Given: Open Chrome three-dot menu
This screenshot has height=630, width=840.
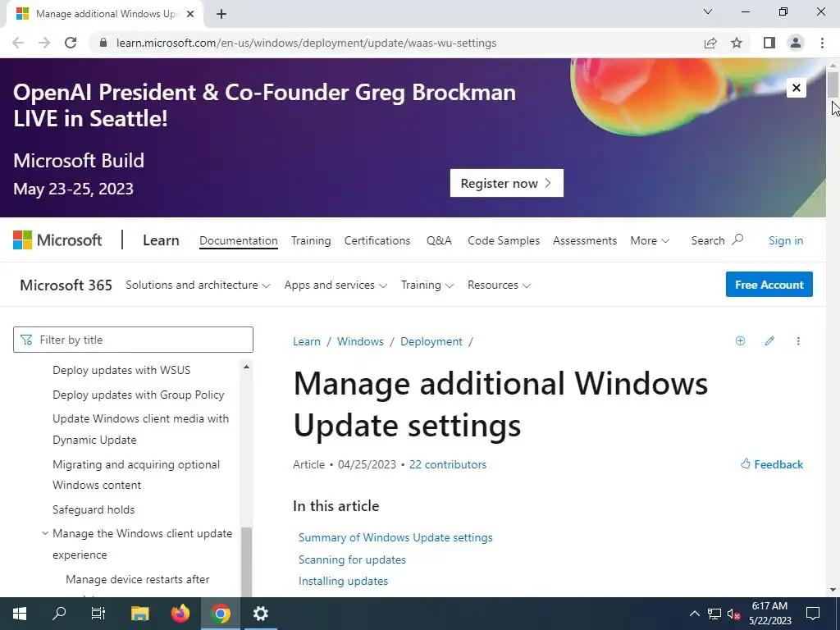Looking at the screenshot, I should point(822,43).
